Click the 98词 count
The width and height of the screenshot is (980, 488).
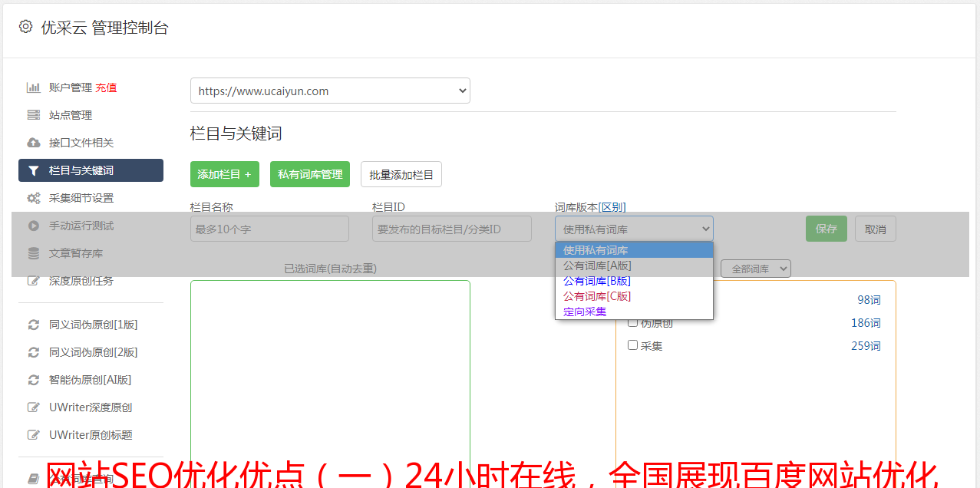coord(869,300)
